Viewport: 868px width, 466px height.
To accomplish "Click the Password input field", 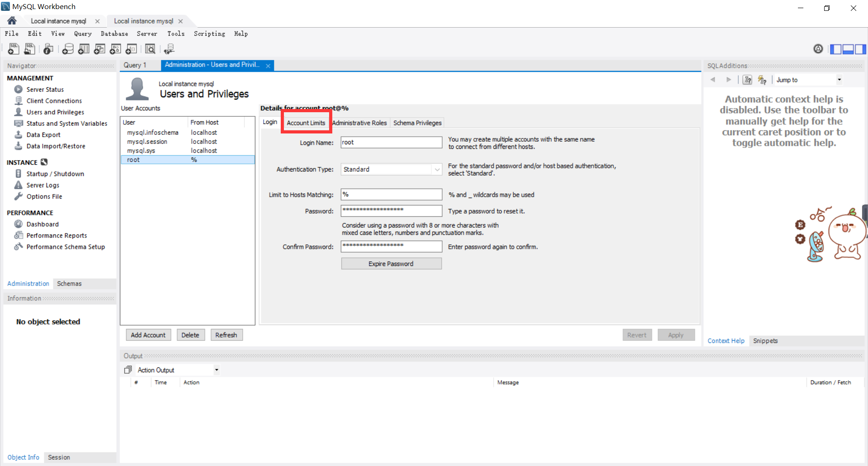I will tap(392, 211).
